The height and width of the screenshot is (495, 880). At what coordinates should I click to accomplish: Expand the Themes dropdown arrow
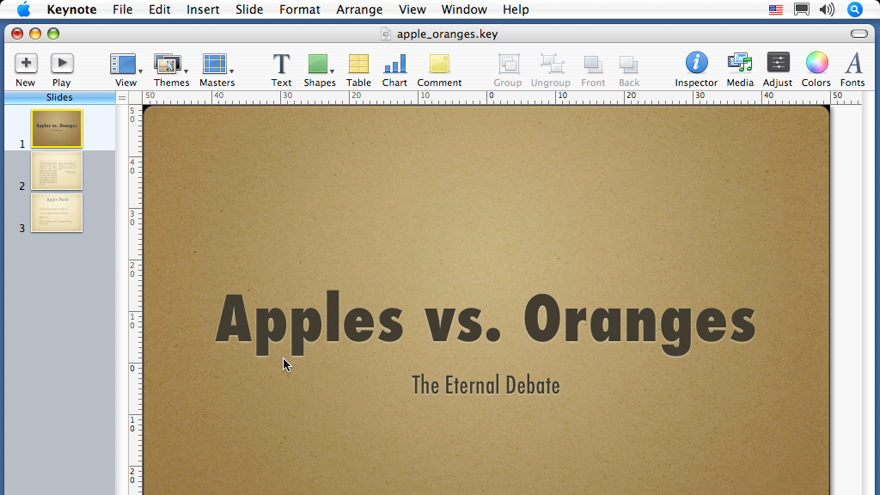click(186, 71)
